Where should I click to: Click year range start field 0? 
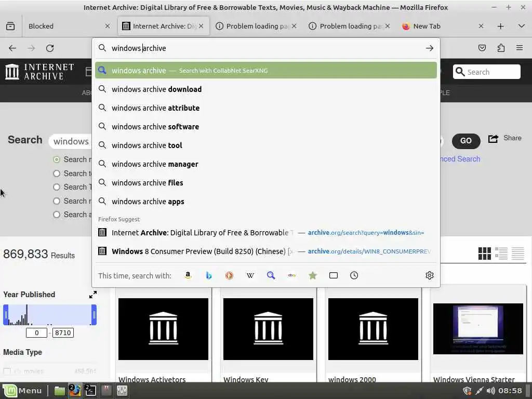(x=37, y=333)
